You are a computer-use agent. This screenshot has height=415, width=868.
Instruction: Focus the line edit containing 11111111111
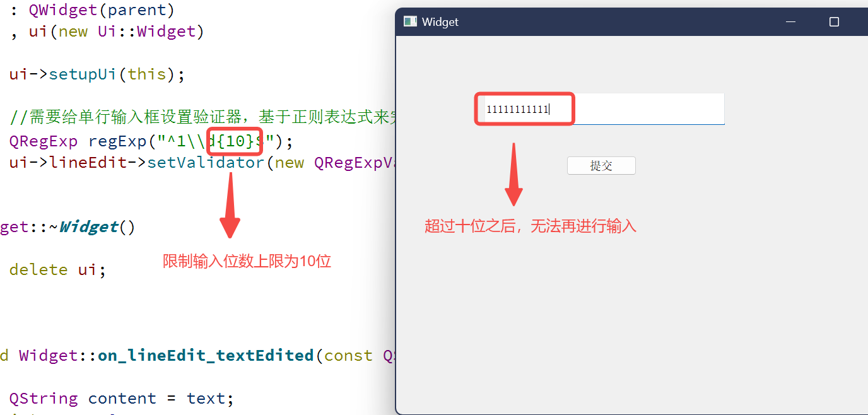(x=599, y=109)
